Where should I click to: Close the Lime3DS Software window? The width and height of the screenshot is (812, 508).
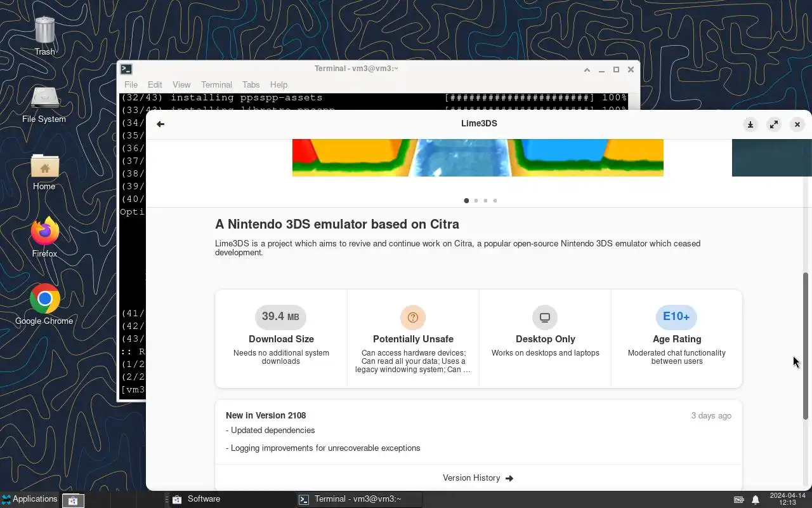(797, 124)
